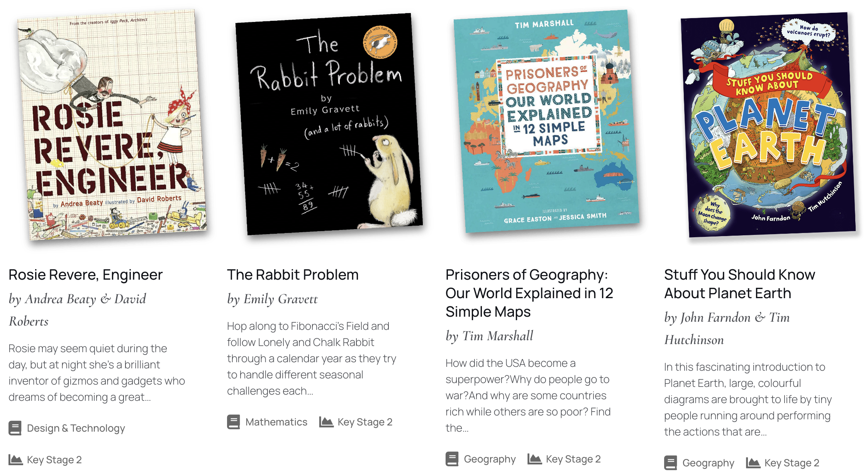This screenshot has height=476, width=868.
Task: Open The Rabbit Problem title link
Action: [293, 275]
